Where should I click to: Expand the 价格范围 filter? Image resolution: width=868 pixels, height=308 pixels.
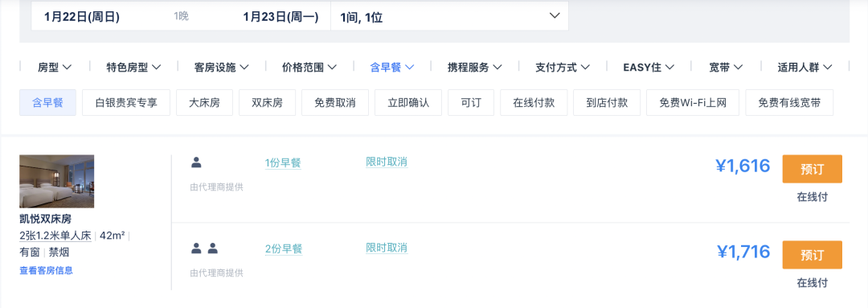(x=309, y=68)
